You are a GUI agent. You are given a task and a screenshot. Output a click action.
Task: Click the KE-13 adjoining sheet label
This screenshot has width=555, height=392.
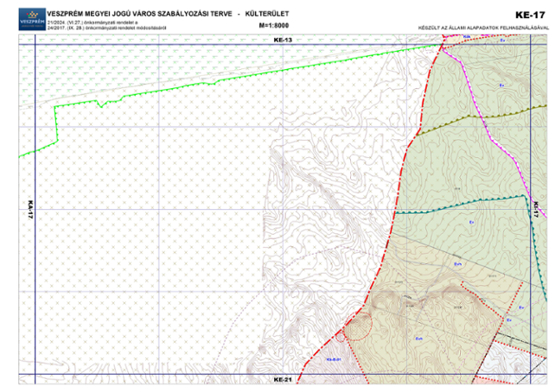click(284, 41)
